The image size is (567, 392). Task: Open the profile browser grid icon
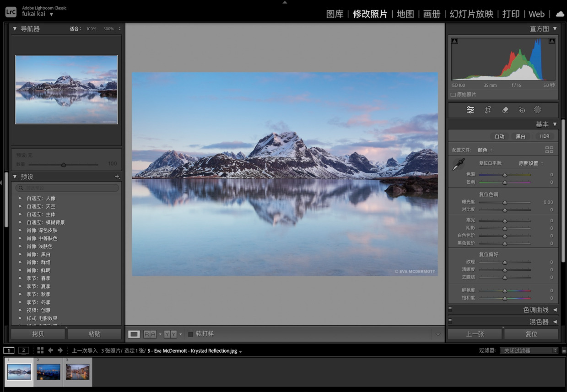click(549, 150)
